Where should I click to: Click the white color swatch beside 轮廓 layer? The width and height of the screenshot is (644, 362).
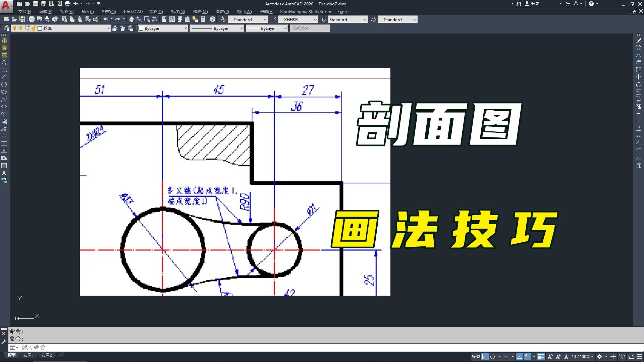[x=40, y=28]
